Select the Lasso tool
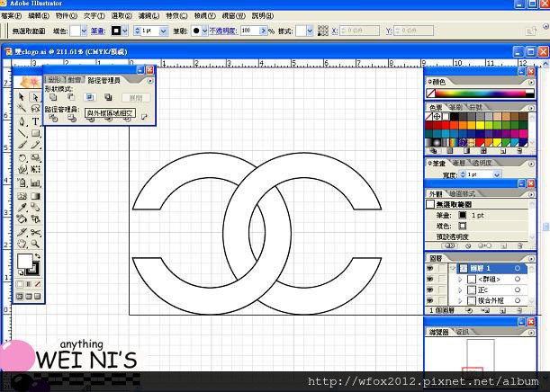550x392 pixels. (35, 108)
